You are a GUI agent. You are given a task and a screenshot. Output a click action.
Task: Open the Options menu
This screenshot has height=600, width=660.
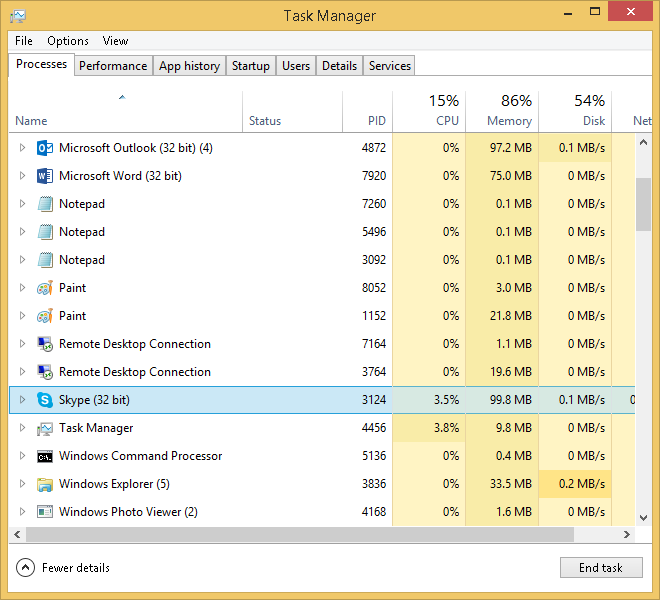[68, 41]
